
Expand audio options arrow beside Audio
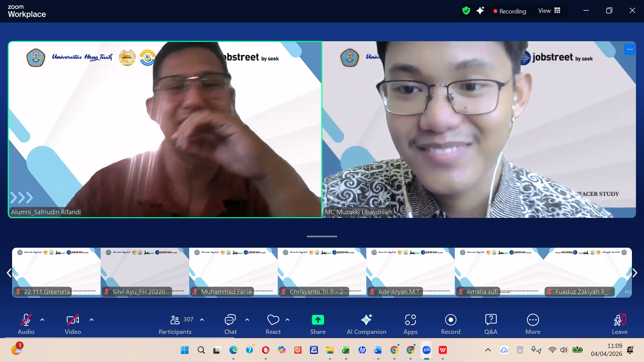point(42,320)
